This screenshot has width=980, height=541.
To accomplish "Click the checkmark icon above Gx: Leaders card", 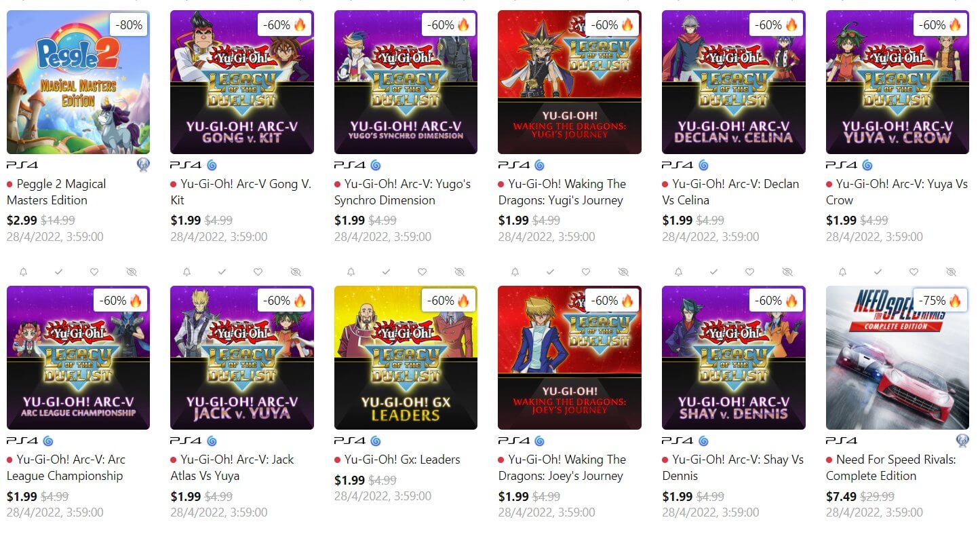I will click(386, 272).
